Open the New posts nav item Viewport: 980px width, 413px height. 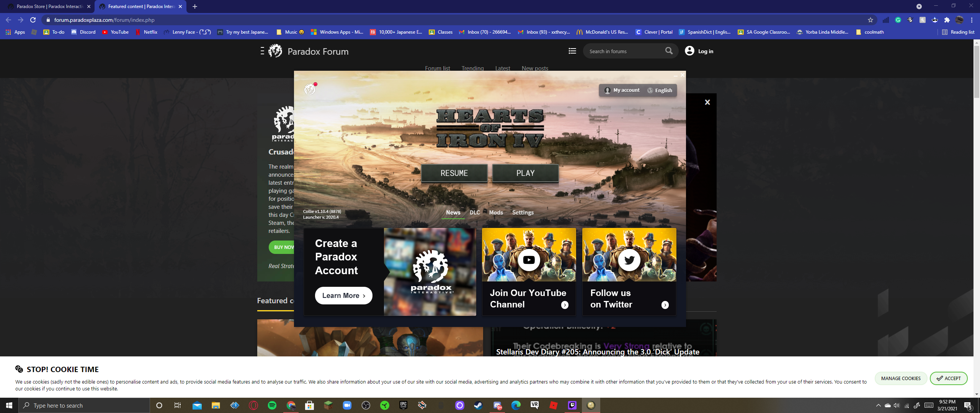(x=535, y=68)
